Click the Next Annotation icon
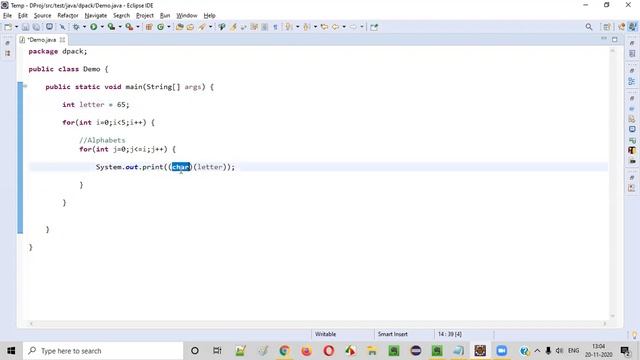This screenshot has width=640, height=360. pyautogui.click(x=289, y=27)
